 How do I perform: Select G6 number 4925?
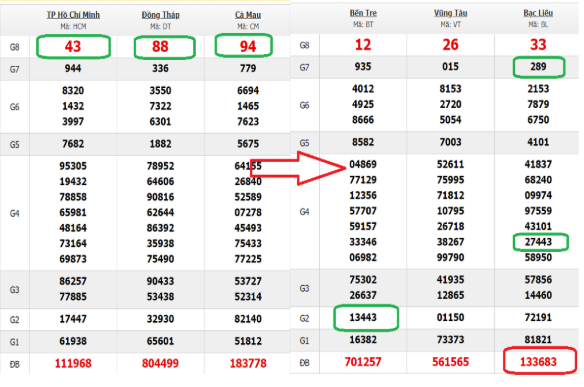click(x=363, y=104)
